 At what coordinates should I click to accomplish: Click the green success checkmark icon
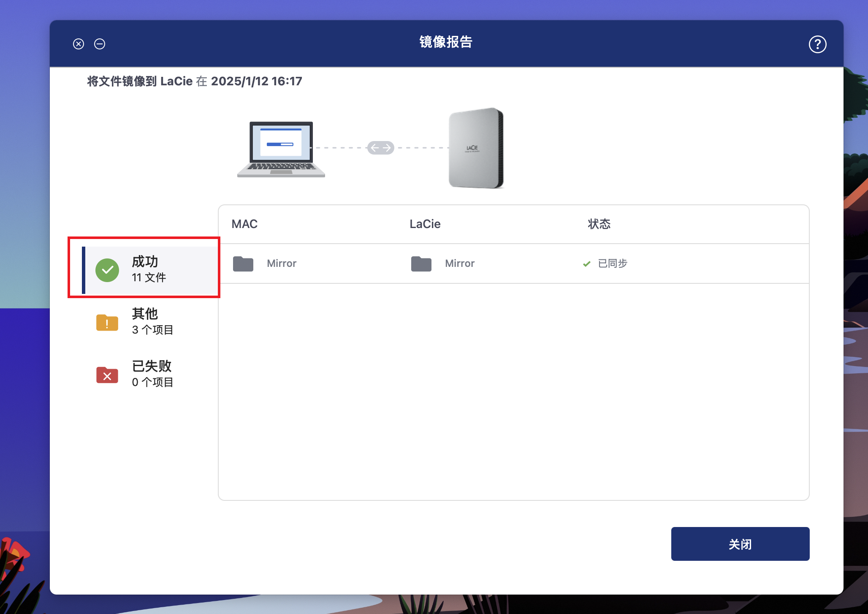pos(107,270)
